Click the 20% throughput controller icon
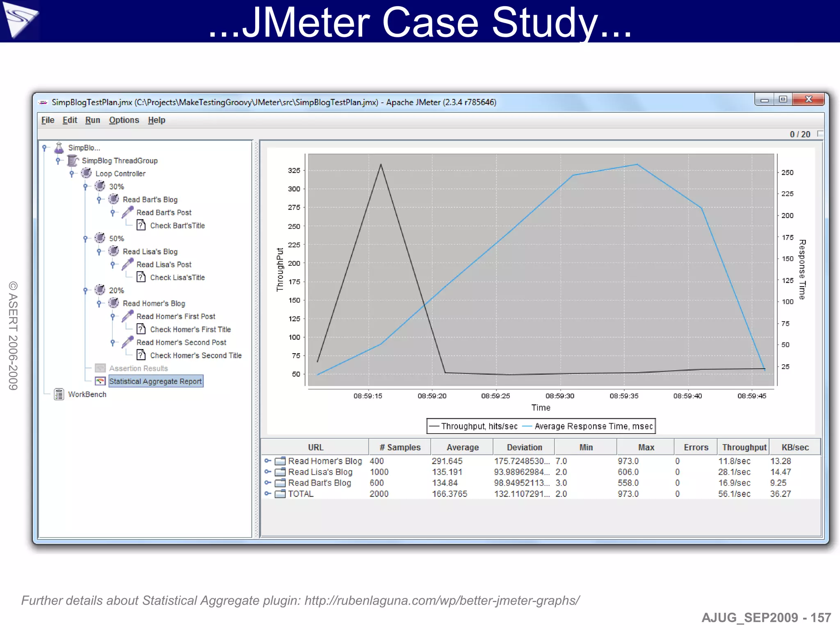 pyautogui.click(x=100, y=290)
